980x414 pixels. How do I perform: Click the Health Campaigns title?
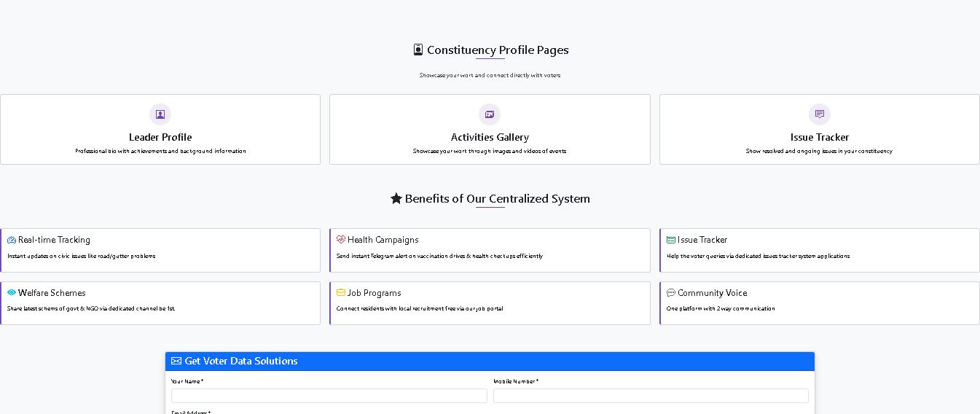[383, 240]
